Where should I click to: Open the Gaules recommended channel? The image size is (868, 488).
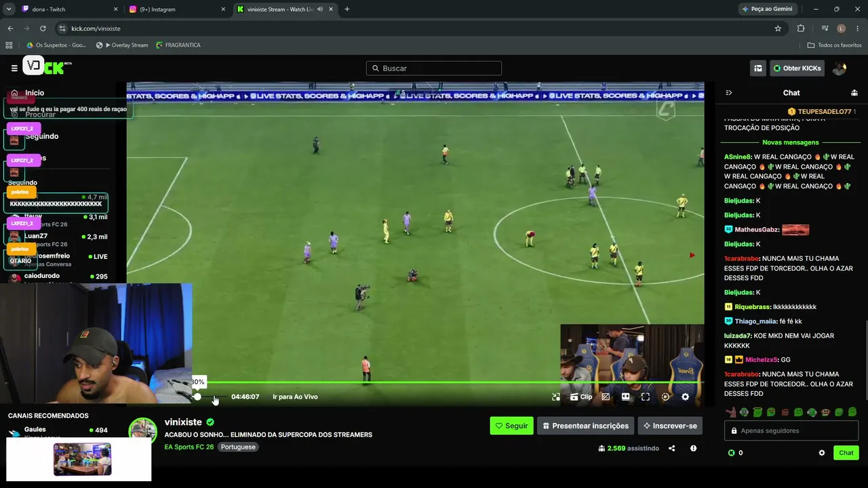[x=58, y=430]
